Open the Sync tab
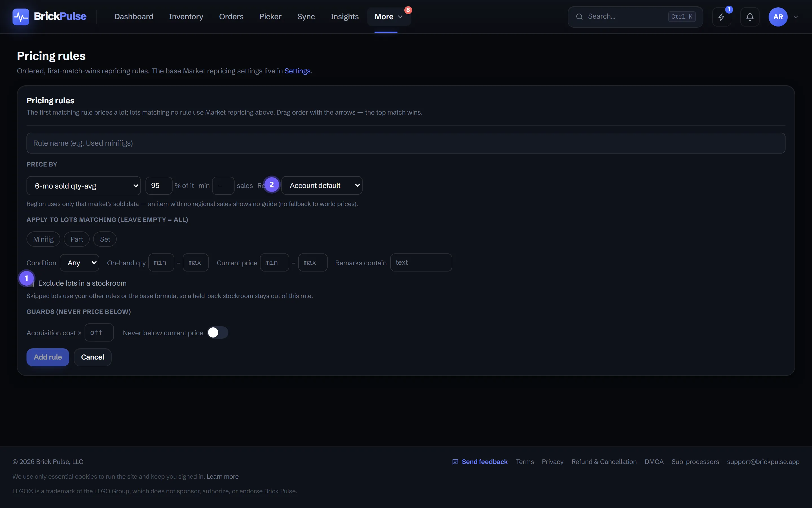 pos(306,17)
